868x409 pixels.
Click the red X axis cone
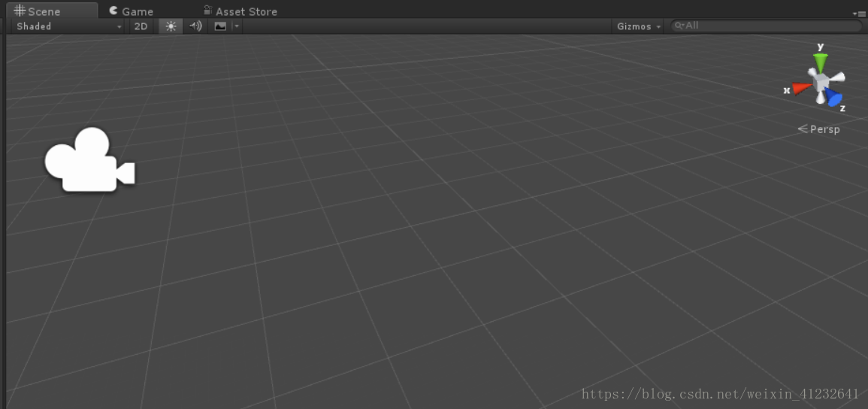click(x=801, y=88)
